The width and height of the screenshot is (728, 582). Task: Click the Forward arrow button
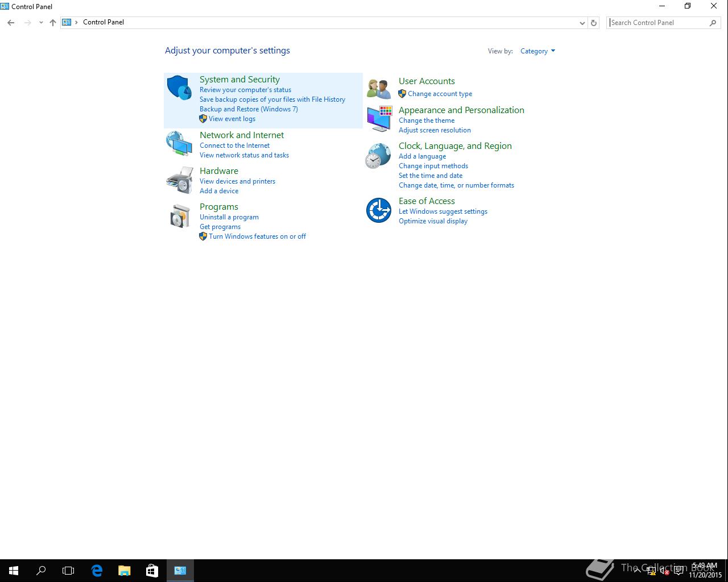(x=27, y=23)
